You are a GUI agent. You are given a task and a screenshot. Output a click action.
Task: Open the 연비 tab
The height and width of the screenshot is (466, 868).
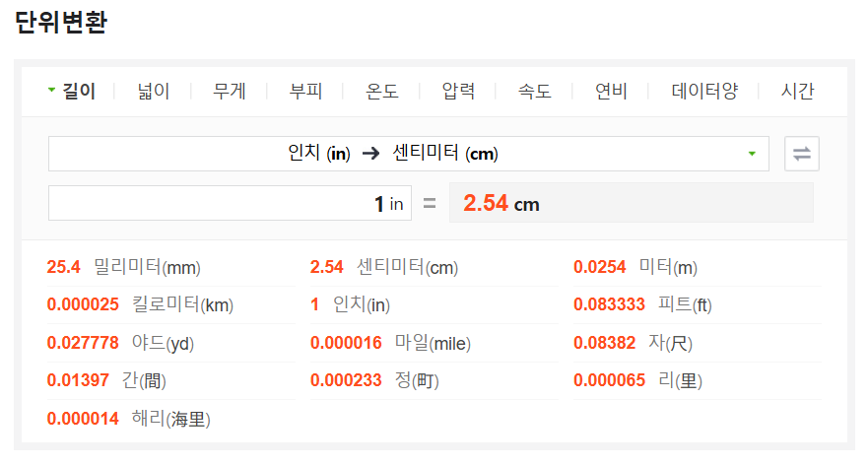coord(611,91)
